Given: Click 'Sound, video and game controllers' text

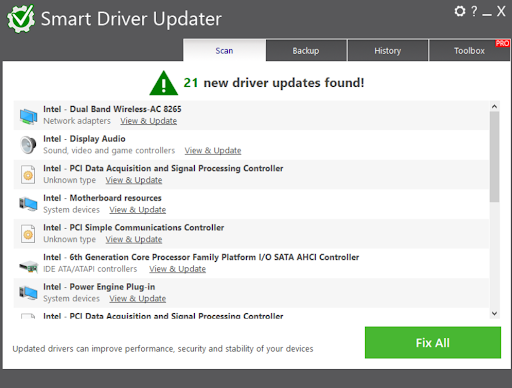Looking at the screenshot, I should [x=109, y=151].
